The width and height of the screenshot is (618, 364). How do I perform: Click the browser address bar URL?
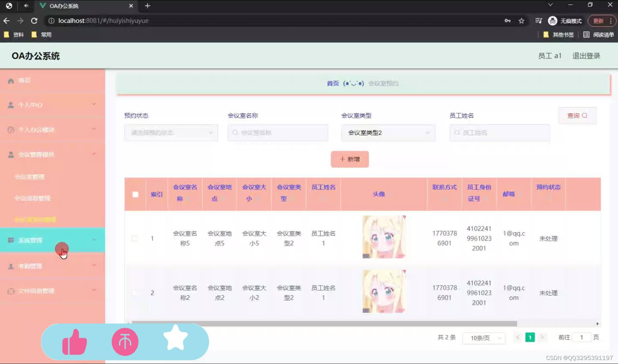pyautogui.click(x=103, y=21)
